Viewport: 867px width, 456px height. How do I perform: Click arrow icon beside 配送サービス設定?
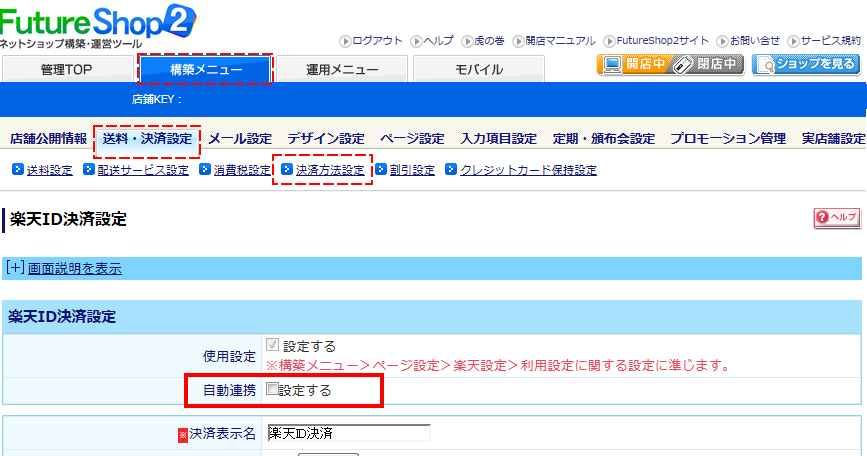coord(89,169)
